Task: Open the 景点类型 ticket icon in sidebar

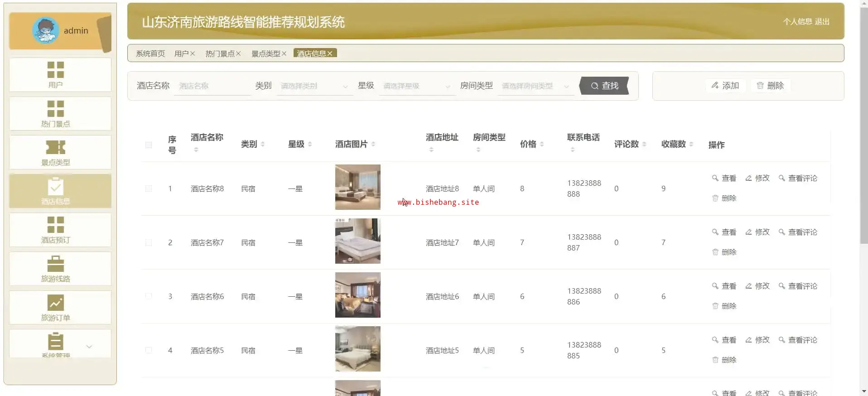Action: (56, 147)
